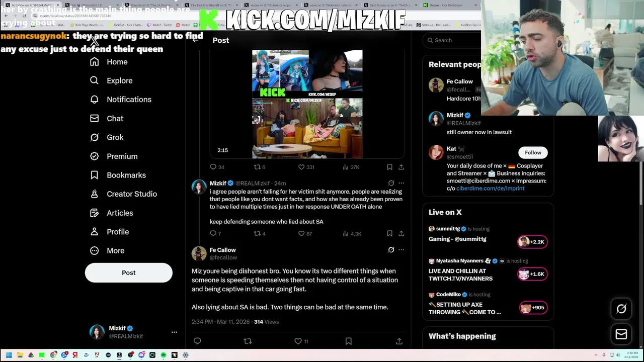Join CodeMiko live +905 listeners
The width and height of the screenshot is (644, 362).
point(533,308)
